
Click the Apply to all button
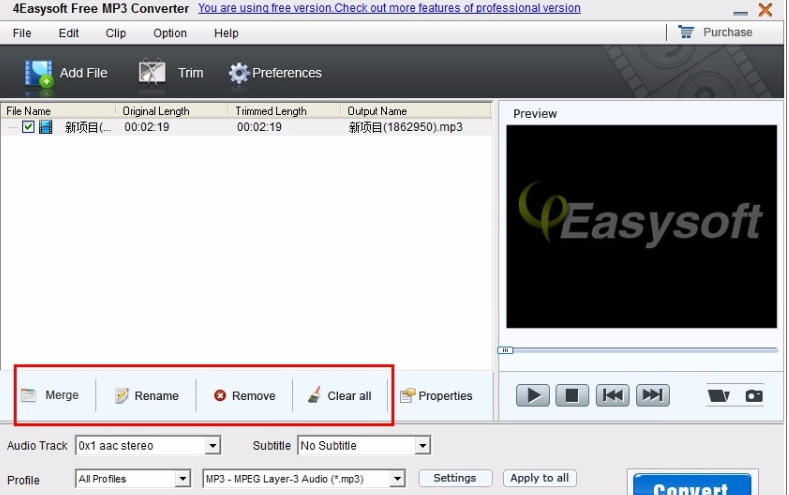(x=539, y=478)
